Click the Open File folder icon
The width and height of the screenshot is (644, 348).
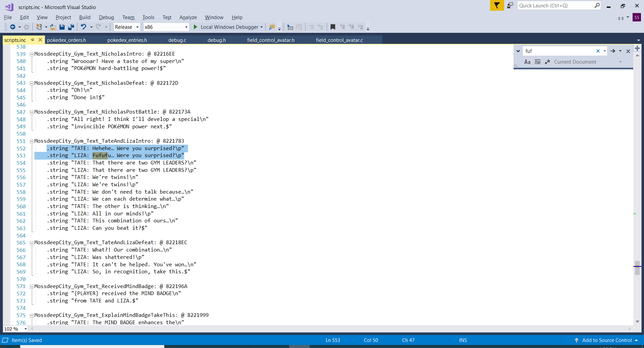[53, 27]
